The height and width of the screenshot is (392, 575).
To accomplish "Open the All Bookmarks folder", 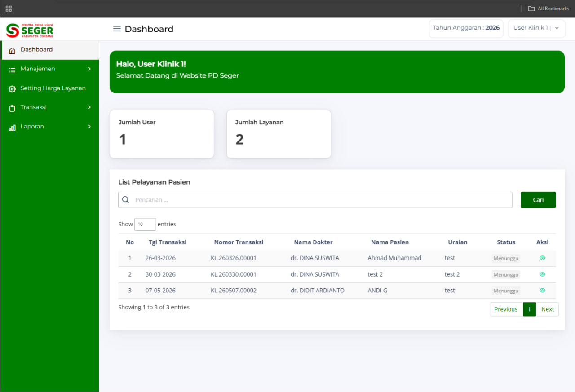I will pyautogui.click(x=548, y=9).
